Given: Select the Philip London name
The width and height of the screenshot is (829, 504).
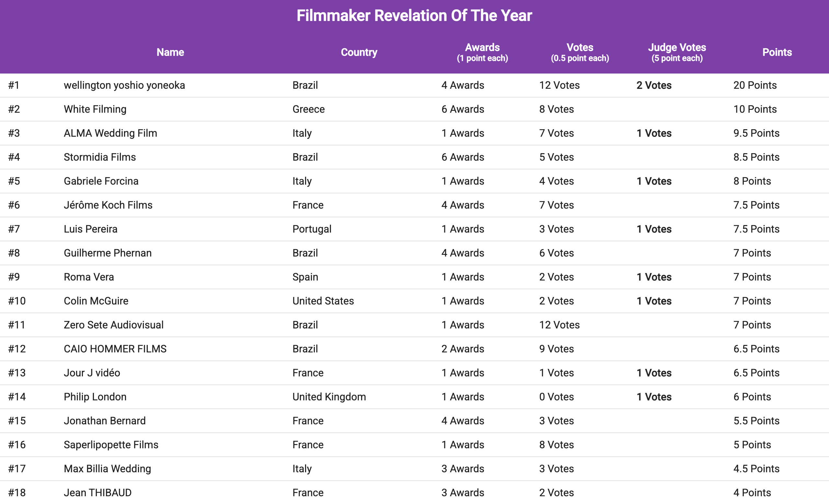Looking at the screenshot, I should pos(95,397).
